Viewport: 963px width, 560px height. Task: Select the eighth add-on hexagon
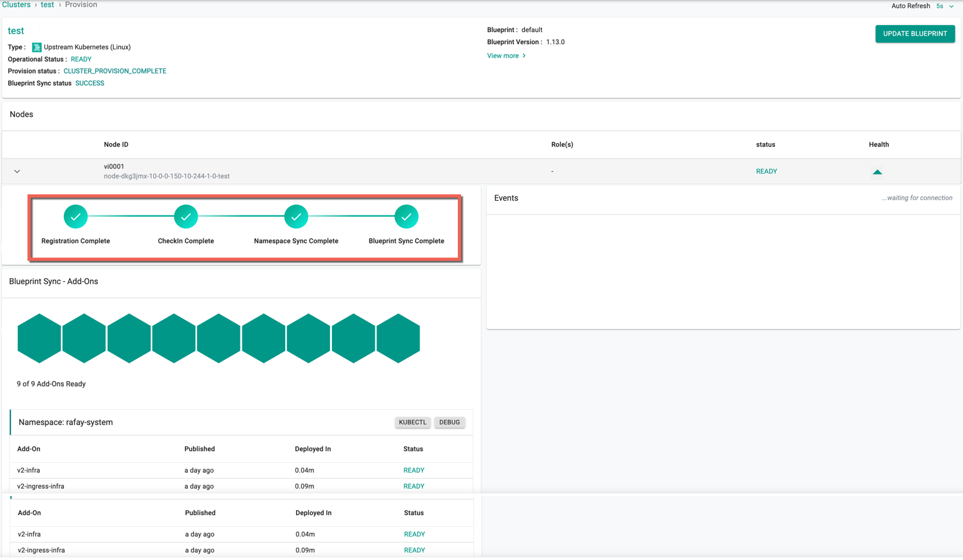click(x=354, y=338)
